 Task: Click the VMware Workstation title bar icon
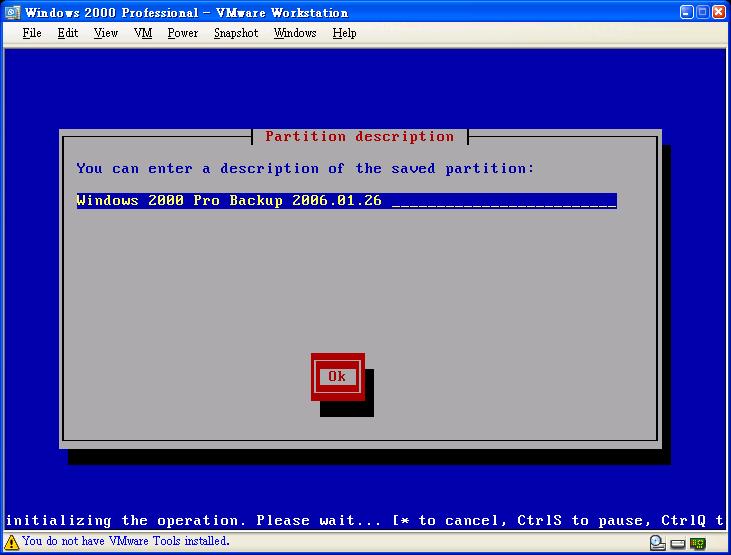pyautogui.click(x=12, y=12)
